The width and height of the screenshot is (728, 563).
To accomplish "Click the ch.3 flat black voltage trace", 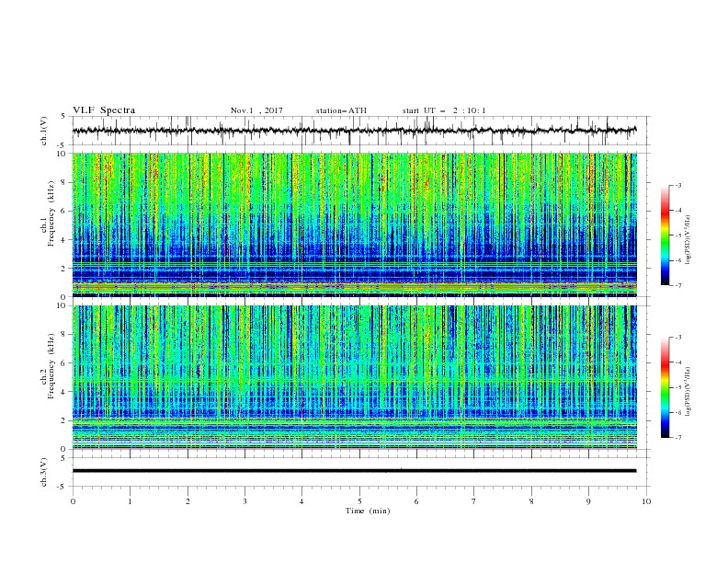I will (x=354, y=471).
